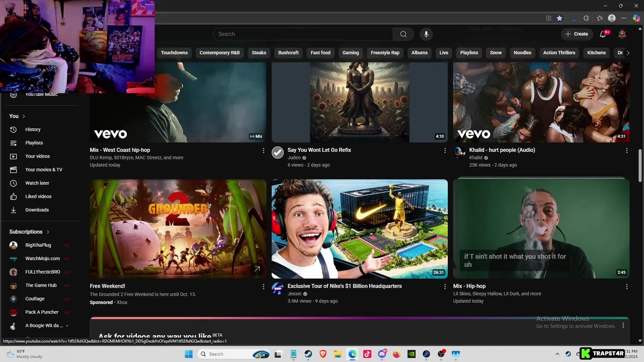Open weather widget in taskbar
This screenshot has height=362, width=644.
(24, 354)
